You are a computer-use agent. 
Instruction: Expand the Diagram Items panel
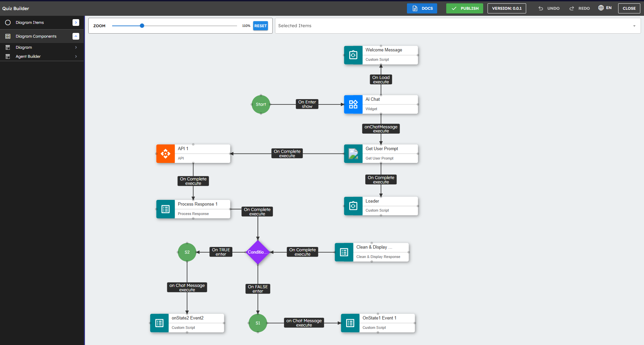(76, 23)
